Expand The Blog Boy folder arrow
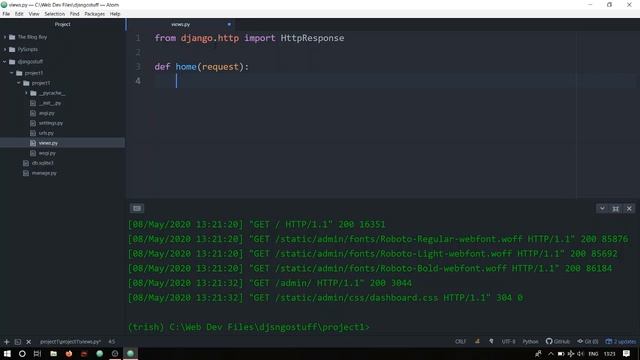Viewport: 640px width, 360px height. click(x=5, y=37)
